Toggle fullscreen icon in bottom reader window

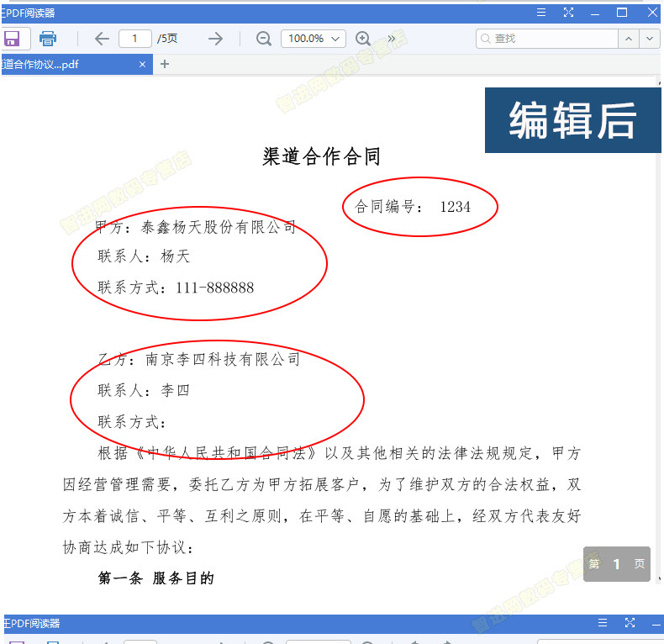click(630, 623)
